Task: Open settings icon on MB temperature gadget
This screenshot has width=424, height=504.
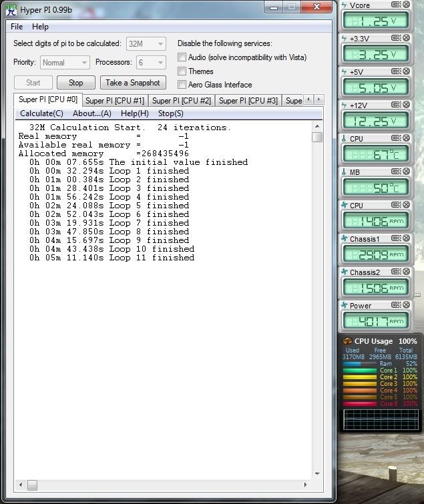Action: tap(396, 172)
